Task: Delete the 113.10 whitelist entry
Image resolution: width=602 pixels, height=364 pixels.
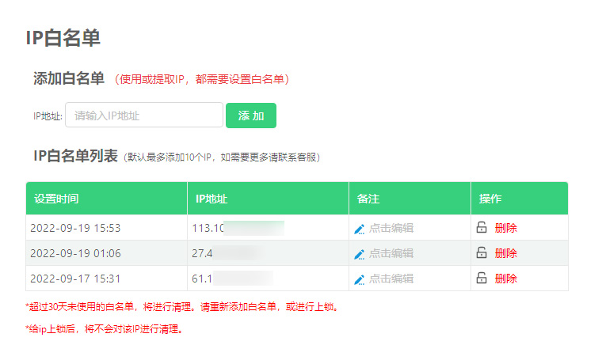Action: 506,228
